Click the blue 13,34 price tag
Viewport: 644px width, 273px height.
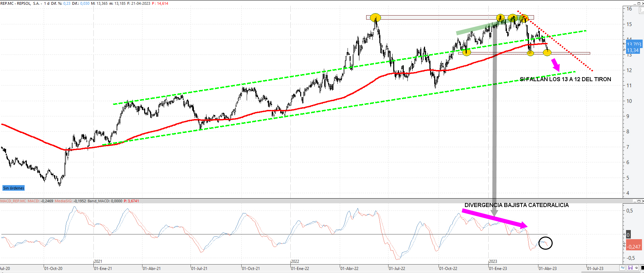(x=632, y=50)
